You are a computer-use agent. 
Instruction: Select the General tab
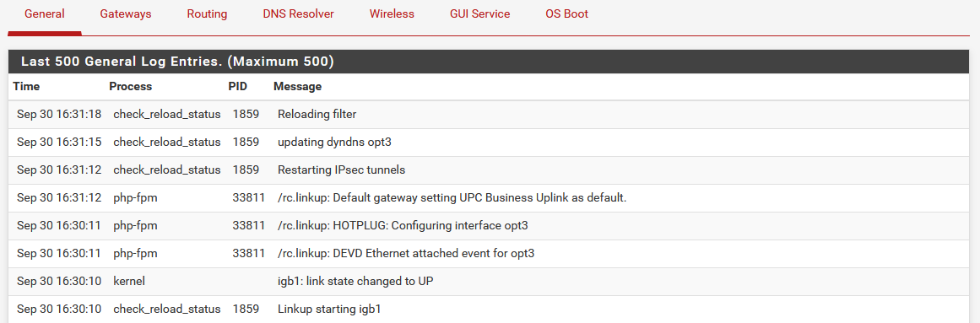pos(45,13)
